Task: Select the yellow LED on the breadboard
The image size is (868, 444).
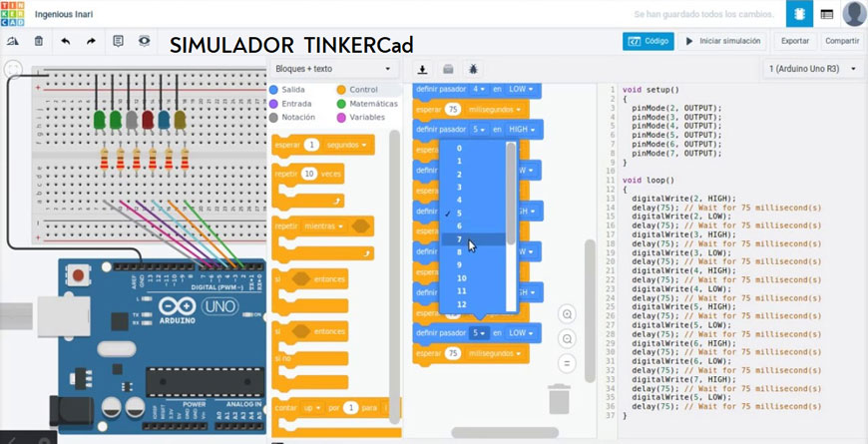Action: [180, 120]
